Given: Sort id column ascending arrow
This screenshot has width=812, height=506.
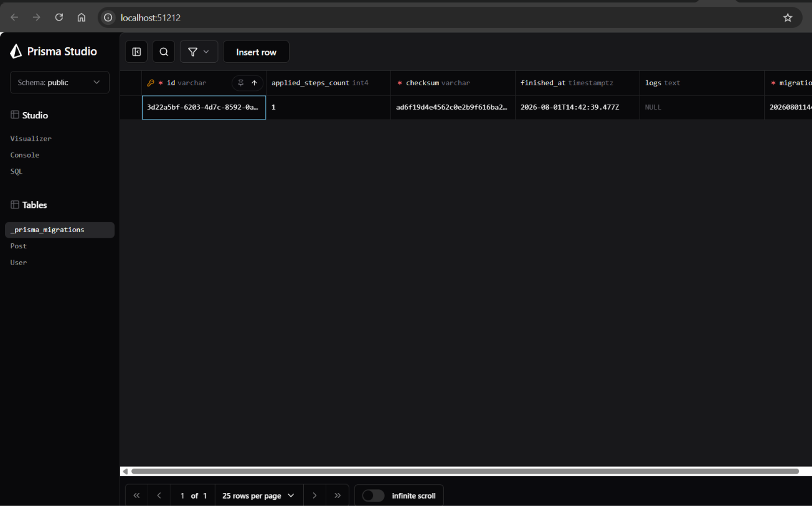Looking at the screenshot, I should (254, 83).
